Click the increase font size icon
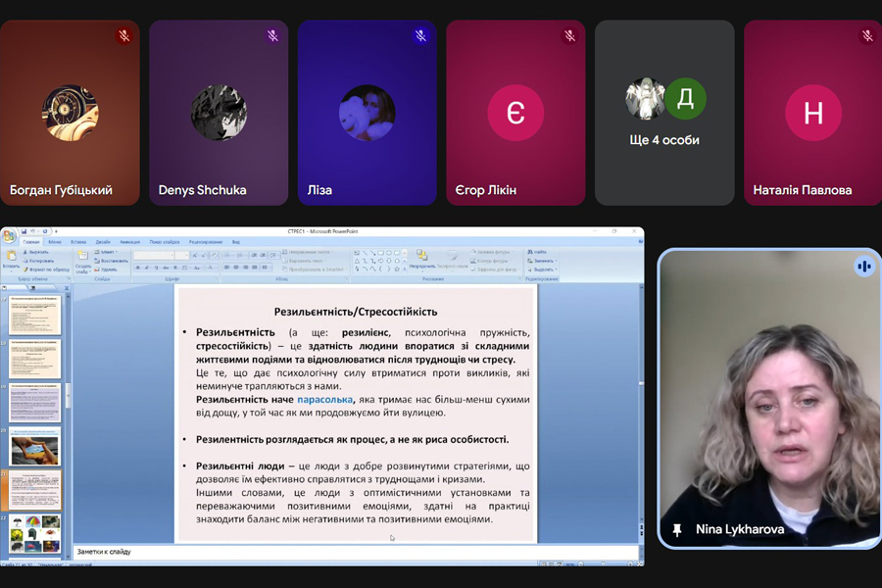 (195, 256)
